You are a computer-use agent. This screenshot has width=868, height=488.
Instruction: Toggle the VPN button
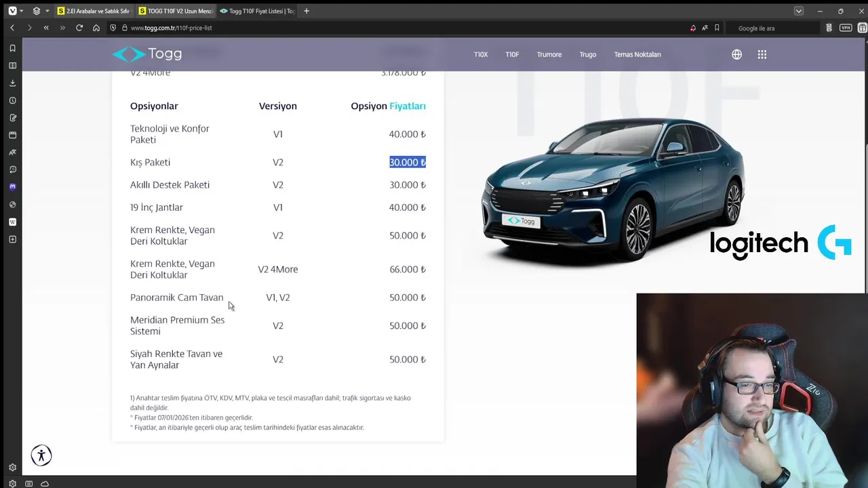coord(846,28)
